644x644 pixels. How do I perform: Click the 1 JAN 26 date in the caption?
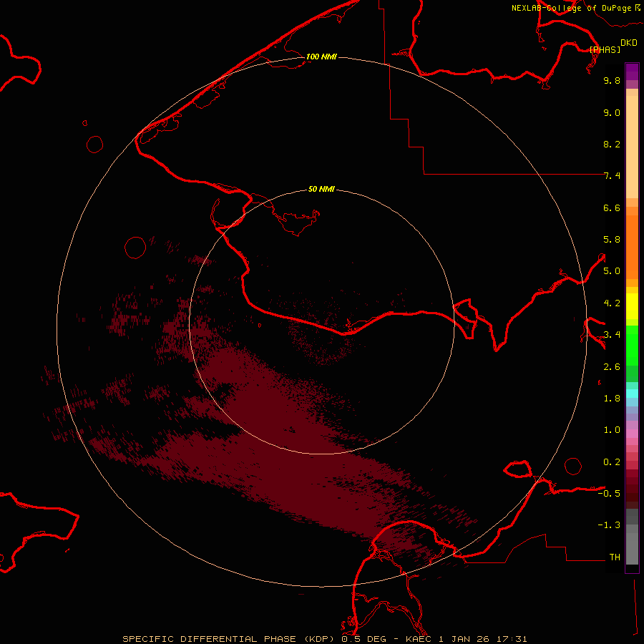(x=464, y=639)
